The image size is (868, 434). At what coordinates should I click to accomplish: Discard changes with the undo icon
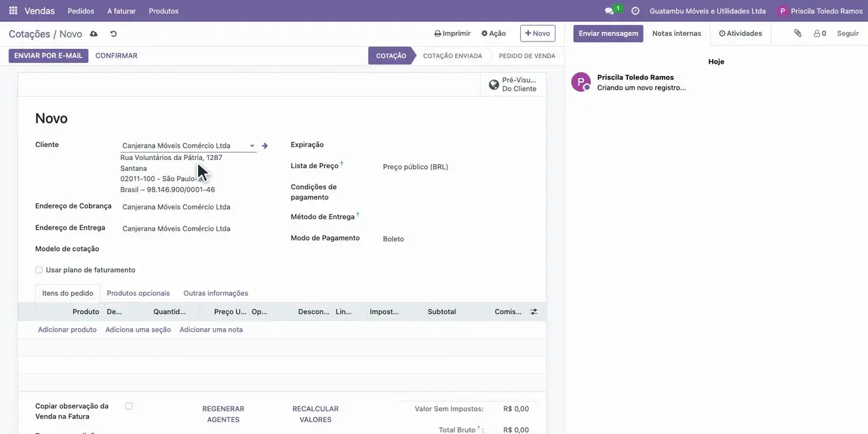(x=113, y=34)
